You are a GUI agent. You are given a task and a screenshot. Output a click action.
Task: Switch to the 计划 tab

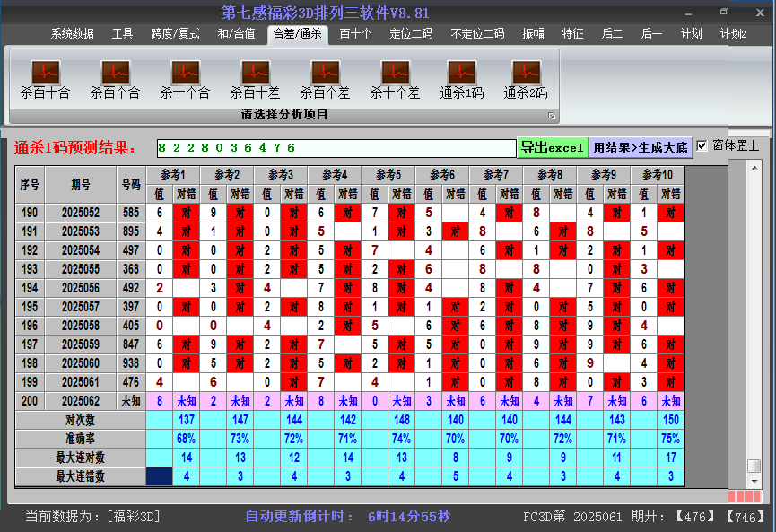692,34
